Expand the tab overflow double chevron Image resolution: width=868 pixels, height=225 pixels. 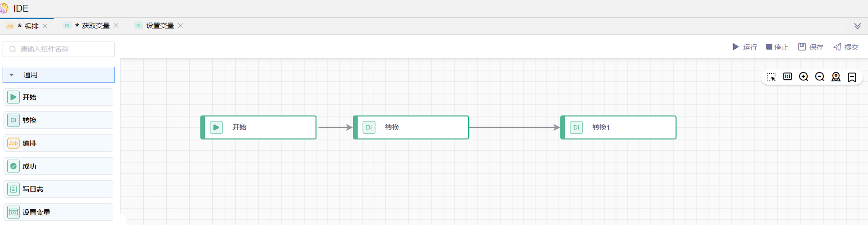tap(857, 26)
